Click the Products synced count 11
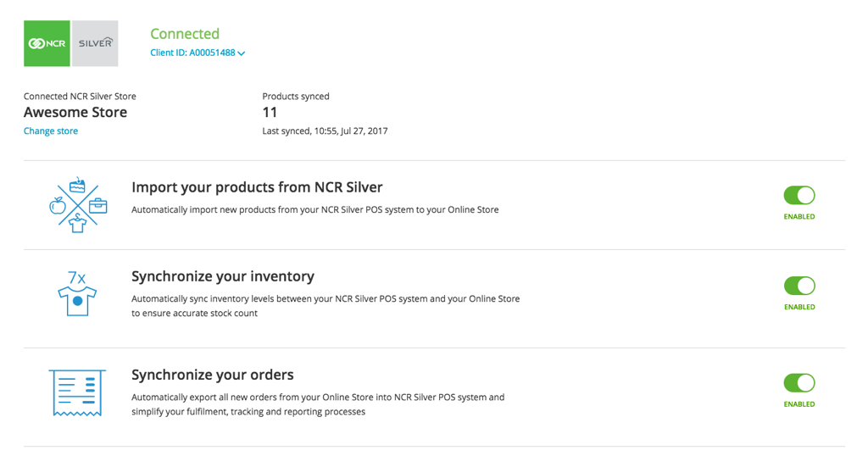 pyautogui.click(x=270, y=113)
